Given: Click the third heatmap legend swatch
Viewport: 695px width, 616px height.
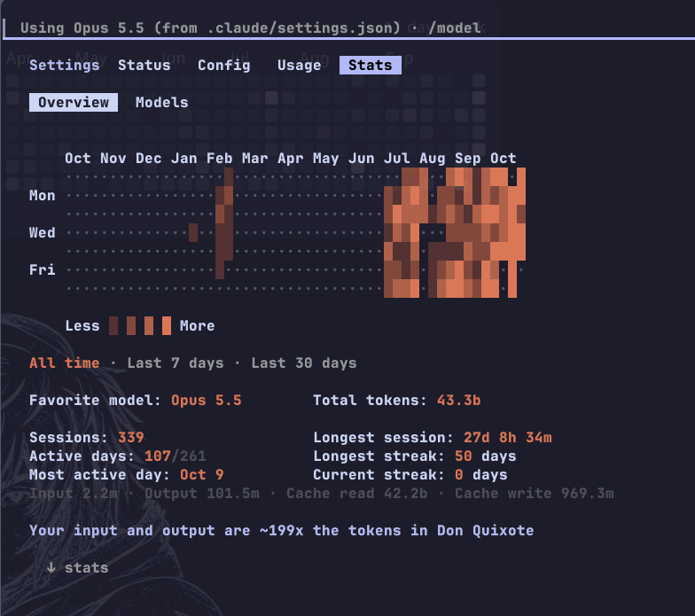Looking at the screenshot, I should (x=149, y=326).
